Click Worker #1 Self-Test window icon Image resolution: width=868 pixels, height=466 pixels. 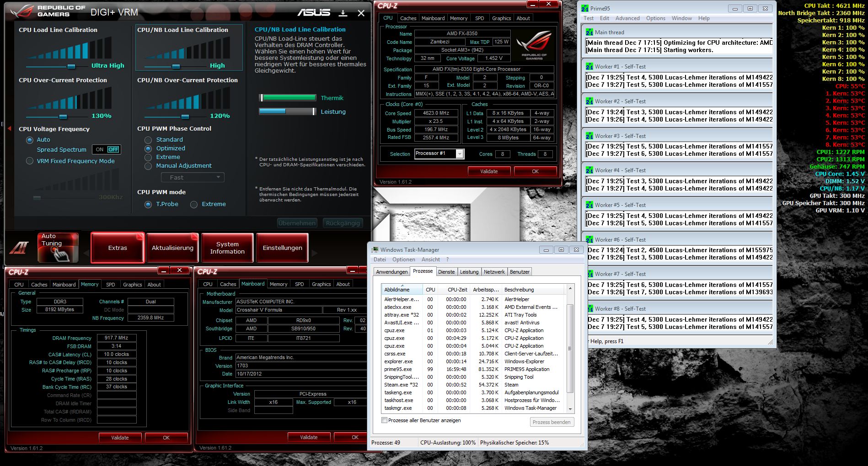pos(589,67)
